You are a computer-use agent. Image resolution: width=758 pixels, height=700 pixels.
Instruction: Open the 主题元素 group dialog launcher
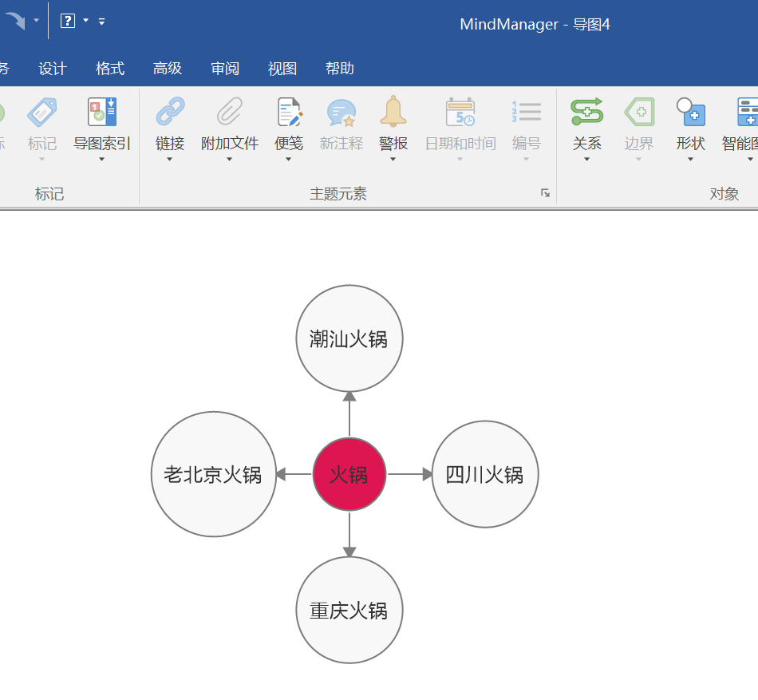click(545, 192)
